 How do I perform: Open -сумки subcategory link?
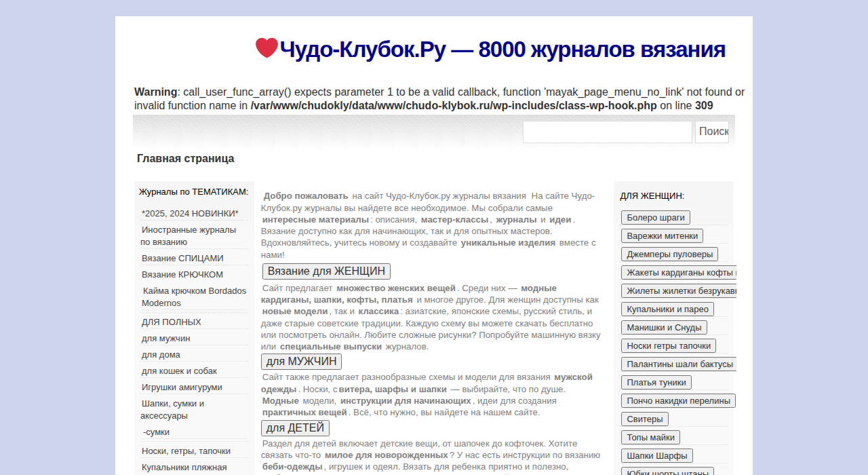point(156,432)
